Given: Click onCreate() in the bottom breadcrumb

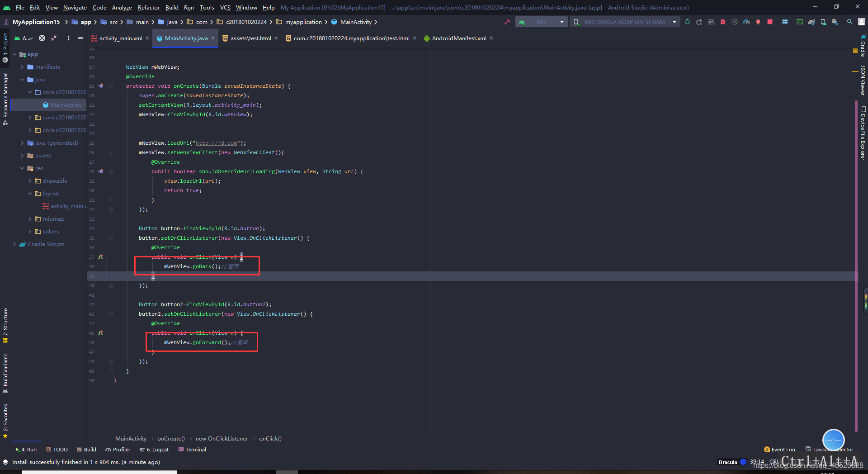Looking at the screenshot, I should (x=171, y=438).
